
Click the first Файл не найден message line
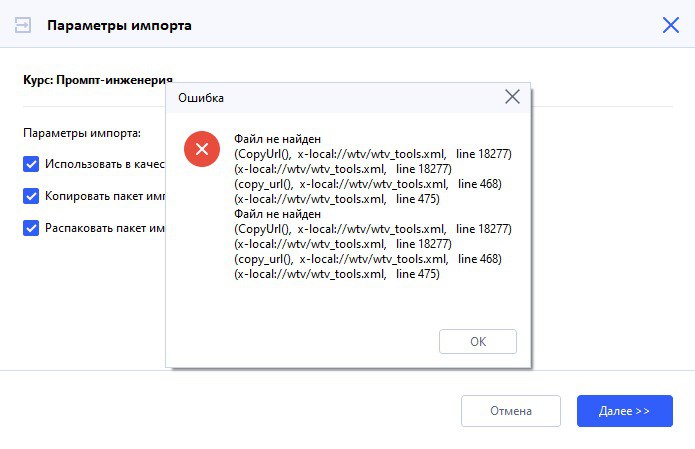[x=277, y=140]
